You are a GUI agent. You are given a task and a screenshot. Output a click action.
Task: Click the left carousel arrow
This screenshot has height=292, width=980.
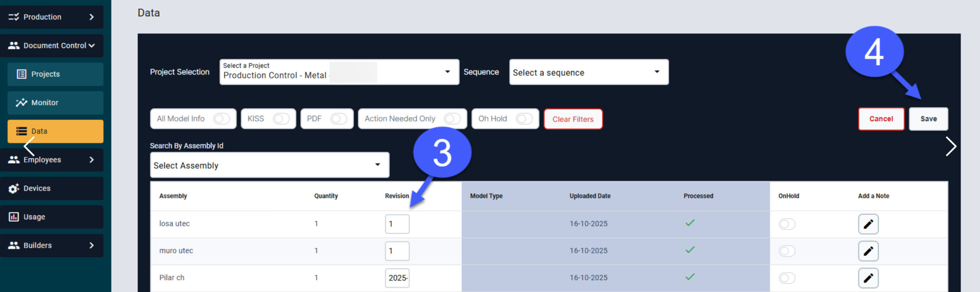(29, 146)
